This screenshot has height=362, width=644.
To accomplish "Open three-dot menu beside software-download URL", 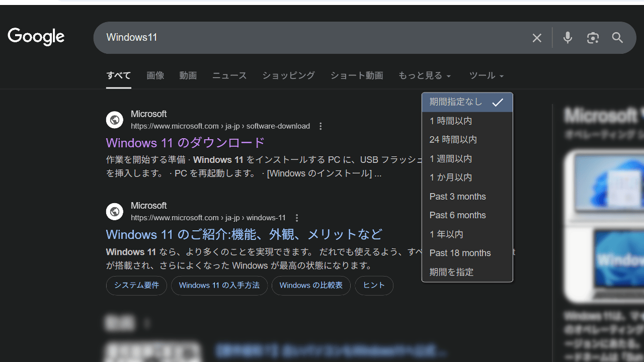I will click(x=321, y=126).
